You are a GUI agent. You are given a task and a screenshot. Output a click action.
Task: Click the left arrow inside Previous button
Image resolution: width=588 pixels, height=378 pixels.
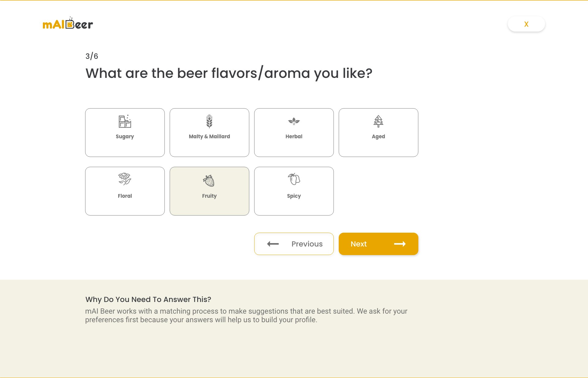pos(273,244)
